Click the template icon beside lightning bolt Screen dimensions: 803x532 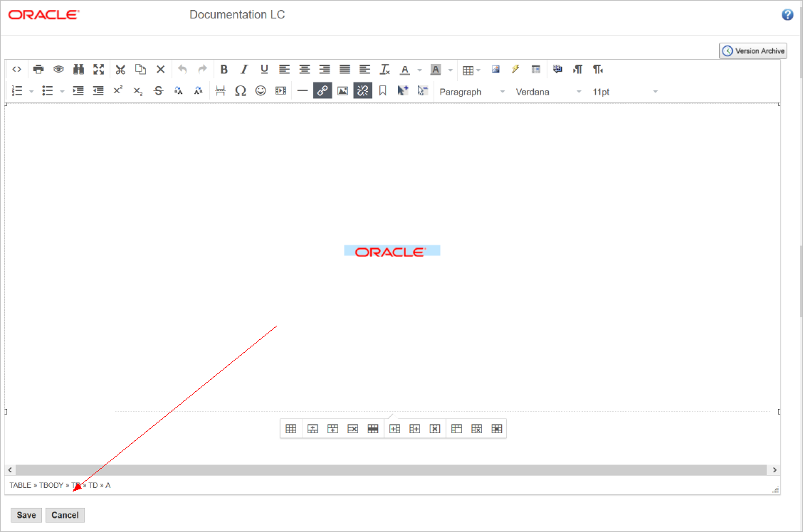535,70
